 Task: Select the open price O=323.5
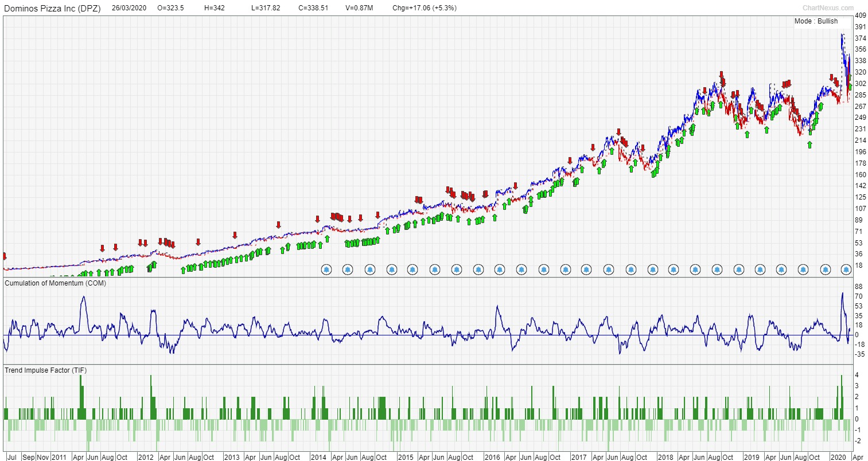click(170, 8)
